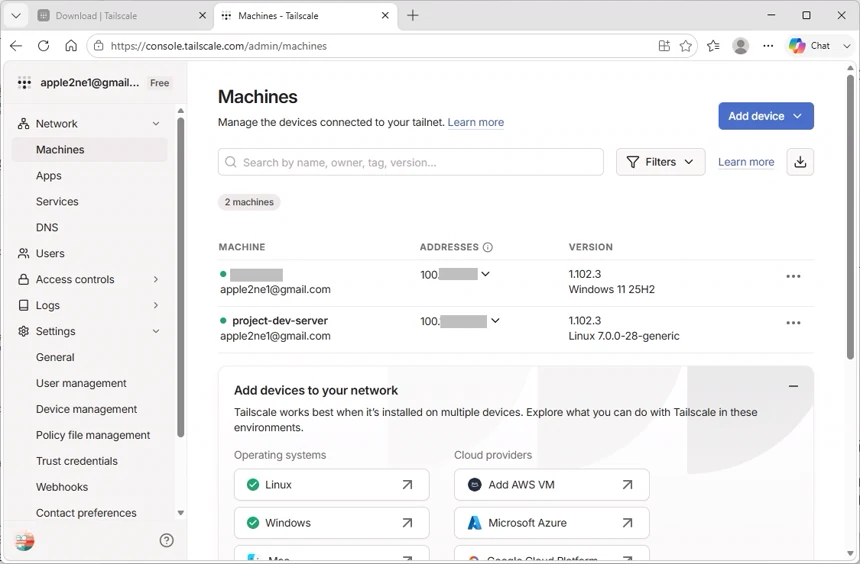Close the Download | Tailscale tab

pyautogui.click(x=202, y=15)
